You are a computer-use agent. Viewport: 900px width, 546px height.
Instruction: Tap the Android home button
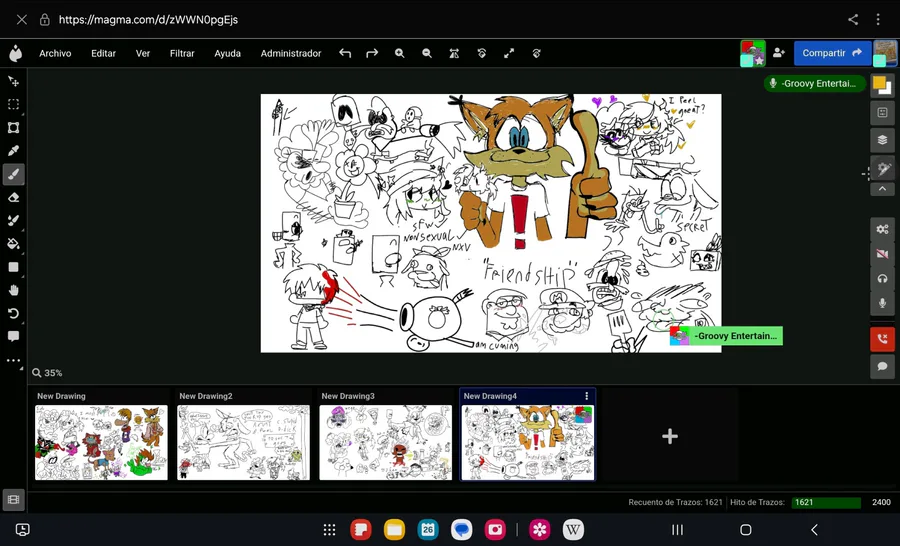click(x=746, y=529)
